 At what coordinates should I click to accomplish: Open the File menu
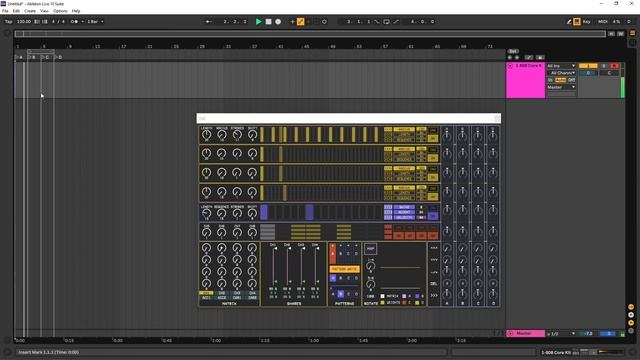(5, 11)
